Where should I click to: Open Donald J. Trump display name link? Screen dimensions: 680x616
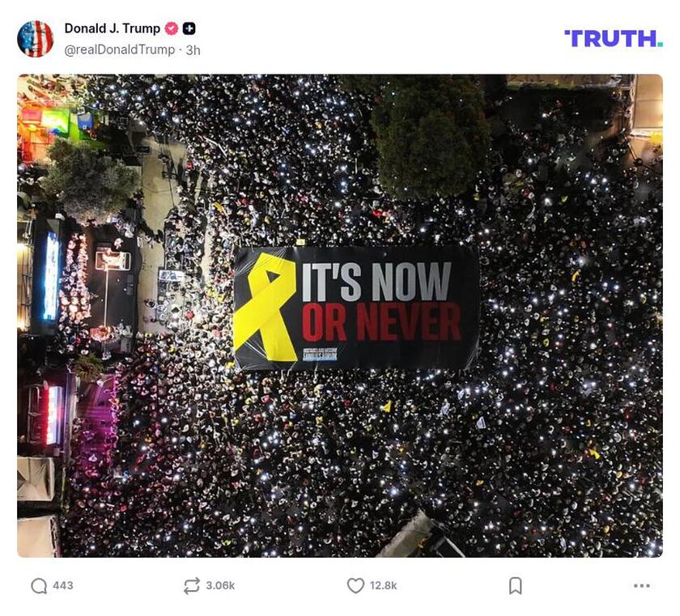coord(113,28)
